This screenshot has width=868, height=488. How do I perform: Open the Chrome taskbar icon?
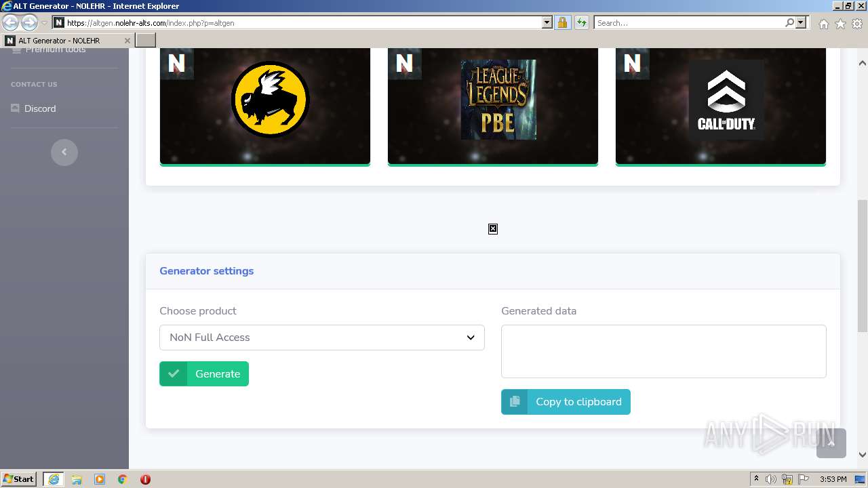tap(122, 479)
